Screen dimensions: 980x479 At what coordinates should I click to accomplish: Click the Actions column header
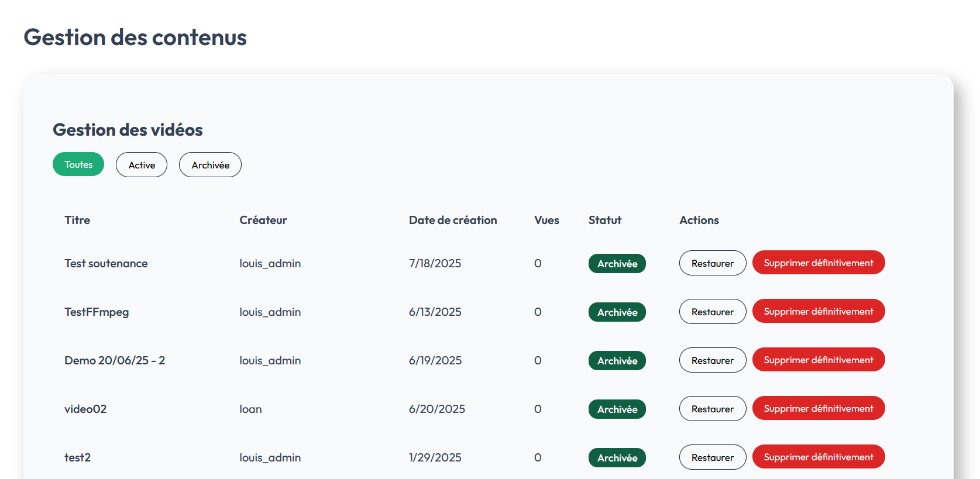[x=699, y=220]
